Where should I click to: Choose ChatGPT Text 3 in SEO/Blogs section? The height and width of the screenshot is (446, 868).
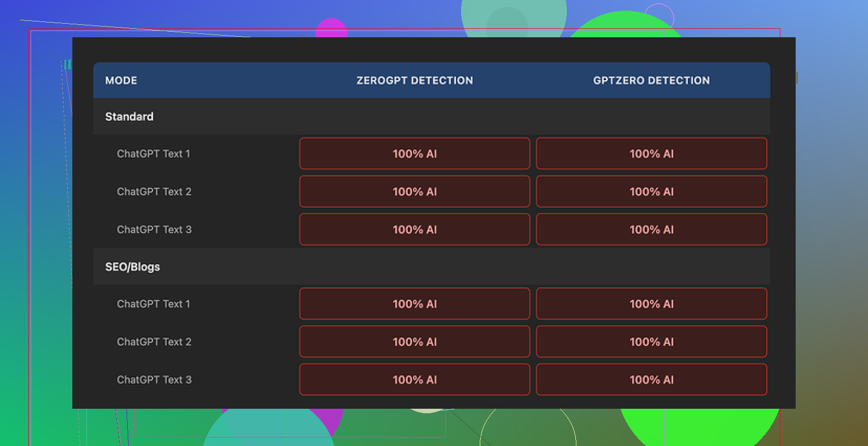coord(154,379)
